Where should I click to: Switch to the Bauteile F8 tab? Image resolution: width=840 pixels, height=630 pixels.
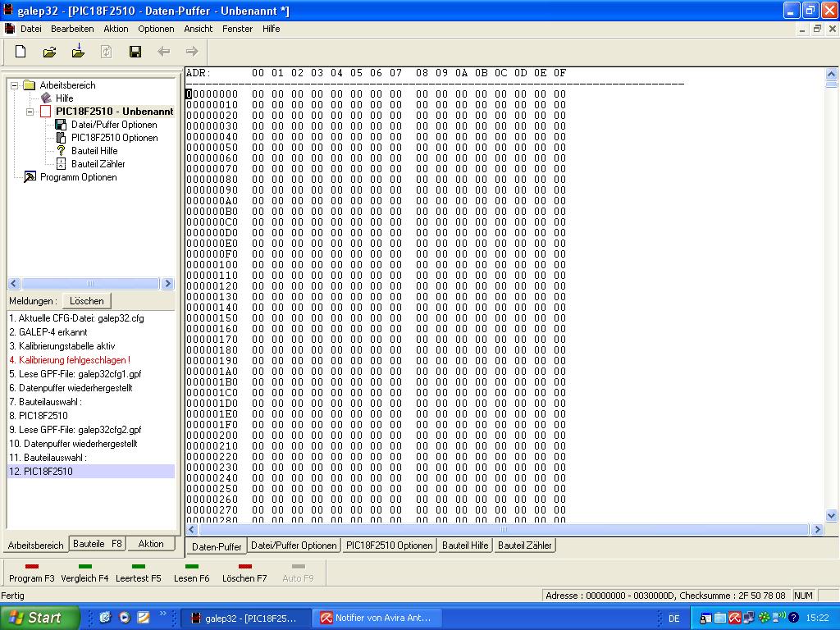(98, 544)
